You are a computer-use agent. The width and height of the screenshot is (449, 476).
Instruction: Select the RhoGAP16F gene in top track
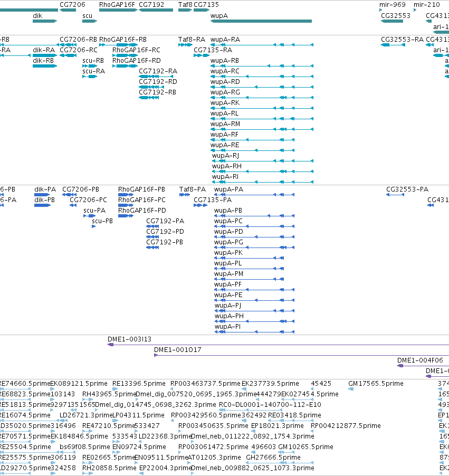(118, 10)
